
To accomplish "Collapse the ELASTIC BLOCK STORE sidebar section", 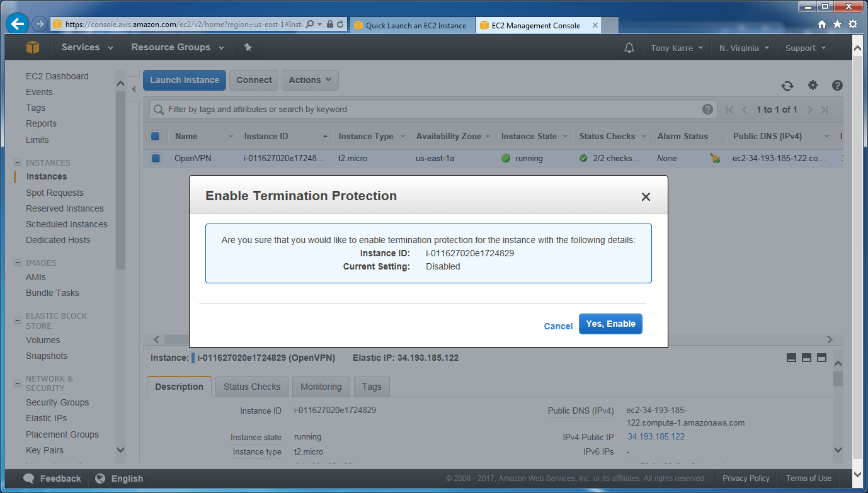I will coord(18,320).
